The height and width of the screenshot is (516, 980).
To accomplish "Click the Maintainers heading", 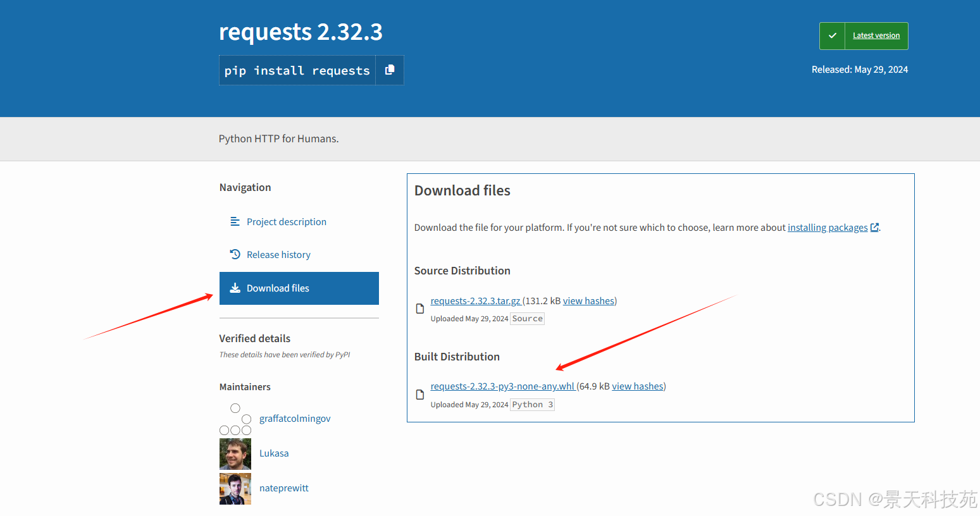I will pos(245,387).
